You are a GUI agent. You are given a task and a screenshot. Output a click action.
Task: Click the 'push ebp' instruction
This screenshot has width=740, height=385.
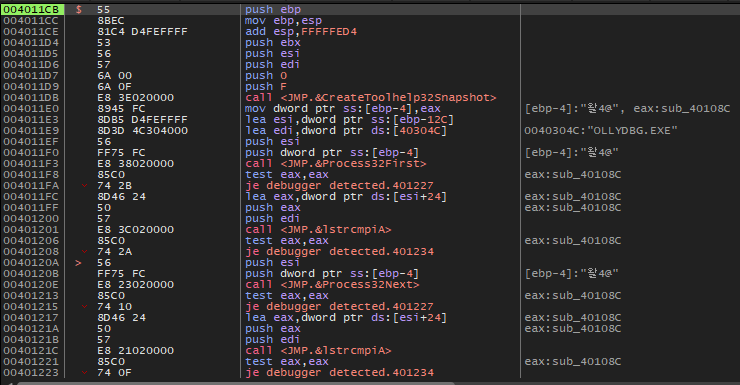(x=273, y=9)
